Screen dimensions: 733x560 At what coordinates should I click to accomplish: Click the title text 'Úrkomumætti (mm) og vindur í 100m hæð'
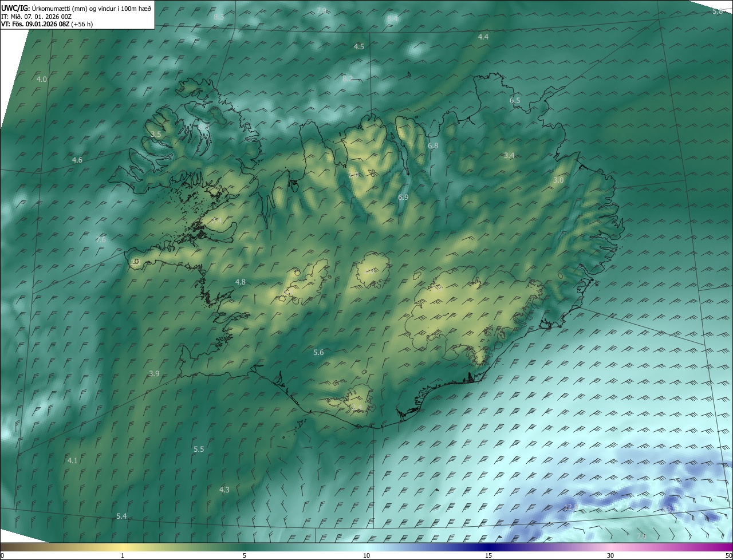(90, 9)
